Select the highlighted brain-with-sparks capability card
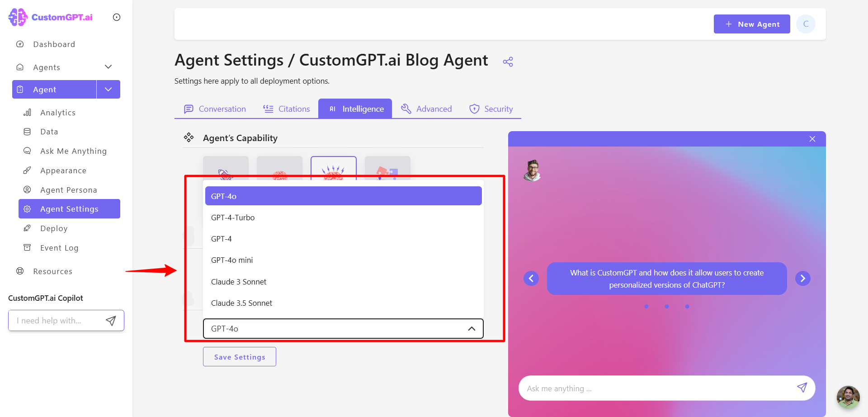The image size is (868, 417). pos(334,168)
